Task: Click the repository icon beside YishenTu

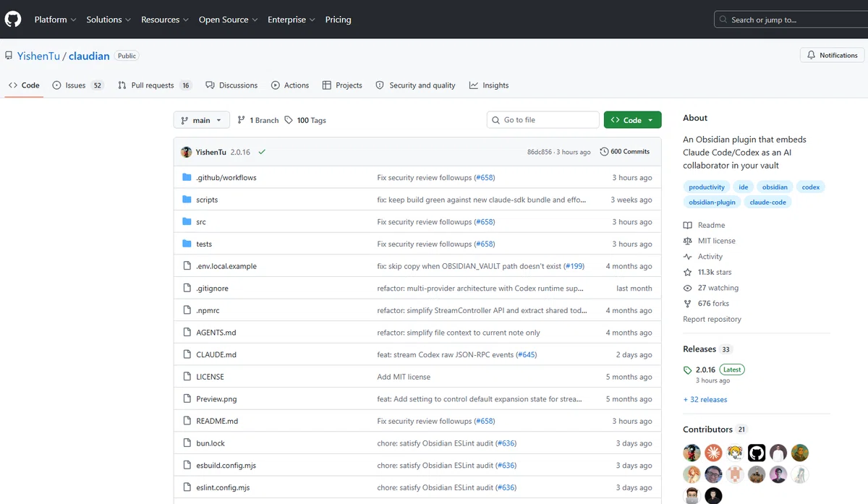Action: click(x=9, y=56)
